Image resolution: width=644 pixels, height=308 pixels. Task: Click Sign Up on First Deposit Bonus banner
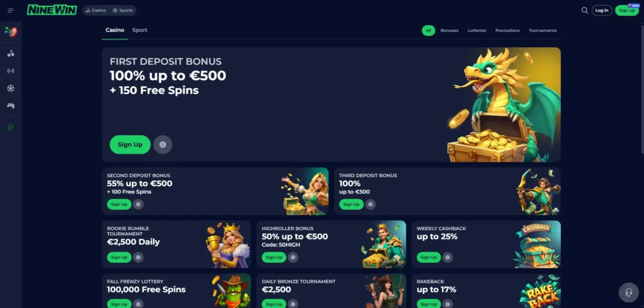click(x=130, y=145)
